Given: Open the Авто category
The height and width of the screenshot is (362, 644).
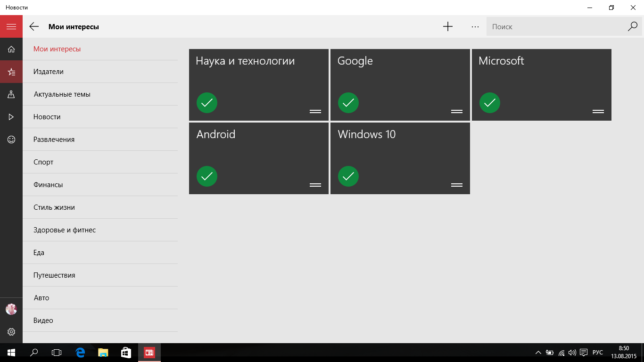Looking at the screenshot, I should coord(100,298).
